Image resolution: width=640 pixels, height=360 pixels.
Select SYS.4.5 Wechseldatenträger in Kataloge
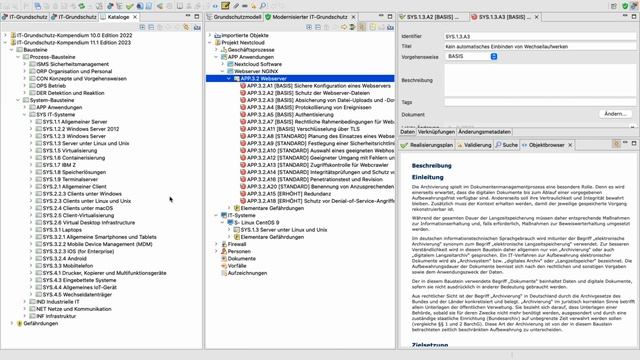point(77,295)
